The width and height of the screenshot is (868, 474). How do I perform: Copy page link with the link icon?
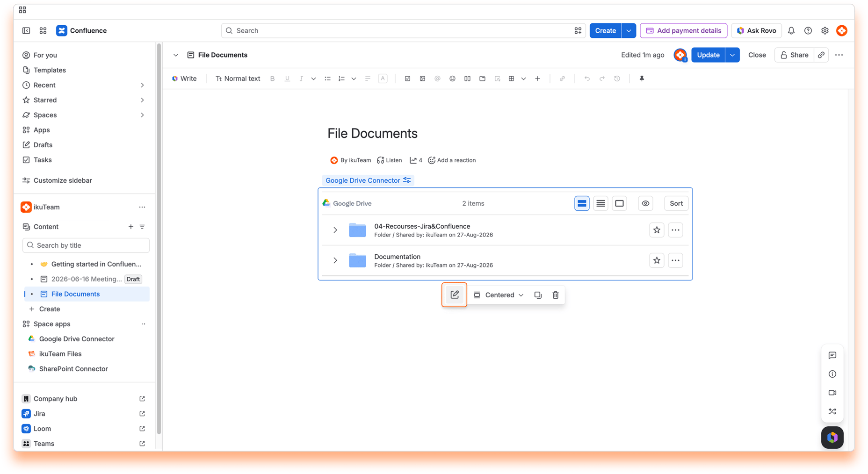[821, 55]
